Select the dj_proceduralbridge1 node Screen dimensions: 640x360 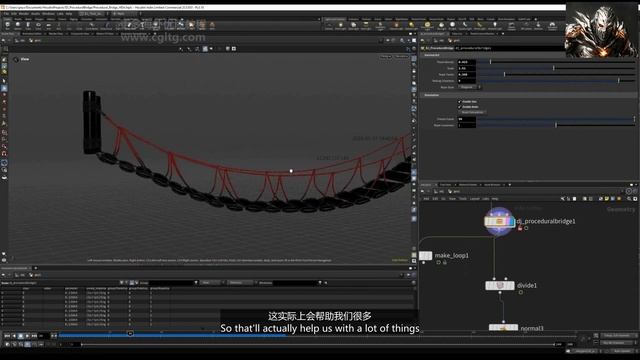(499, 222)
